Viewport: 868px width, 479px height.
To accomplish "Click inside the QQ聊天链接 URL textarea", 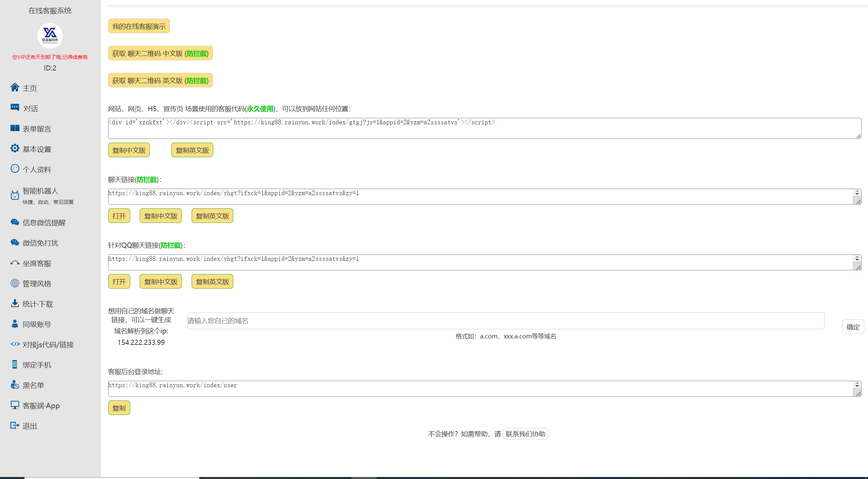I will click(x=485, y=263).
